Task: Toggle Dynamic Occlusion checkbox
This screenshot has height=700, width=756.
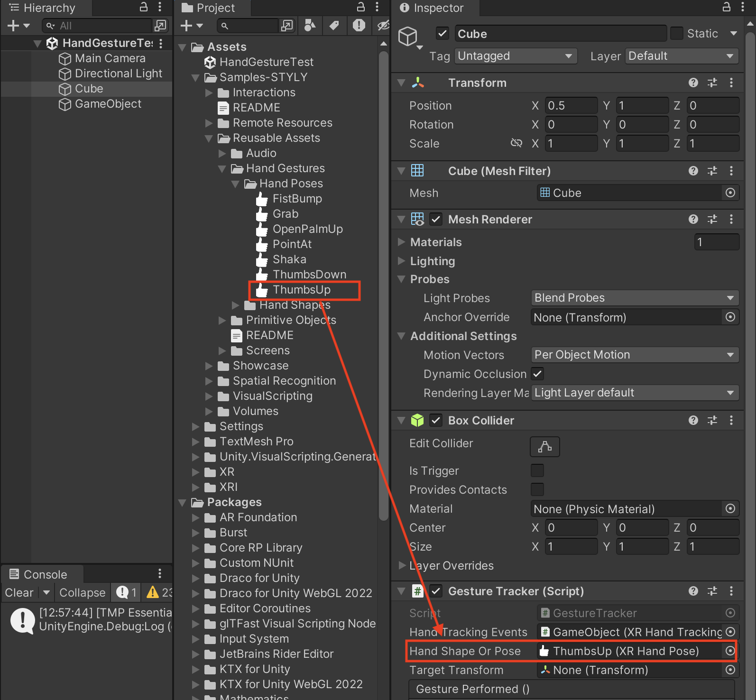Action: (537, 374)
